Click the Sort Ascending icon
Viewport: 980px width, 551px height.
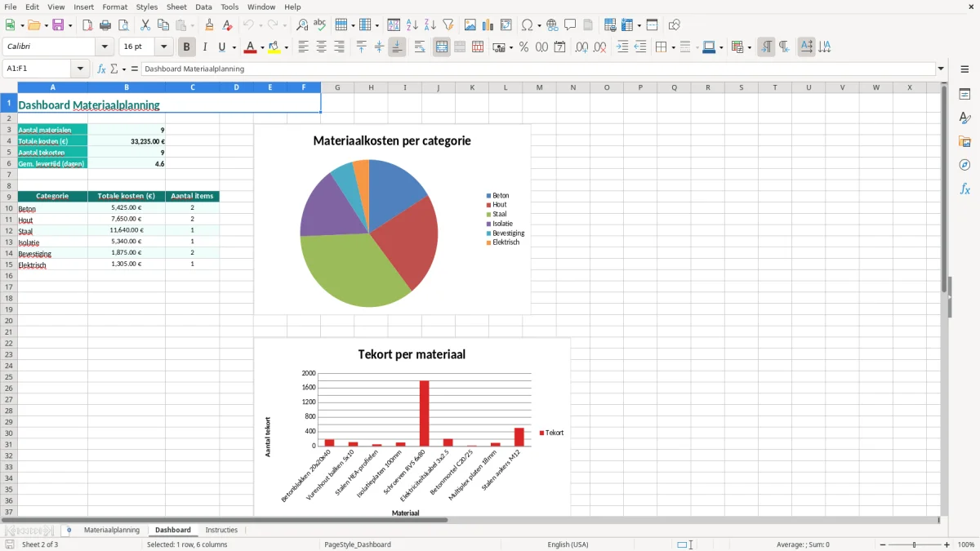[x=412, y=25]
